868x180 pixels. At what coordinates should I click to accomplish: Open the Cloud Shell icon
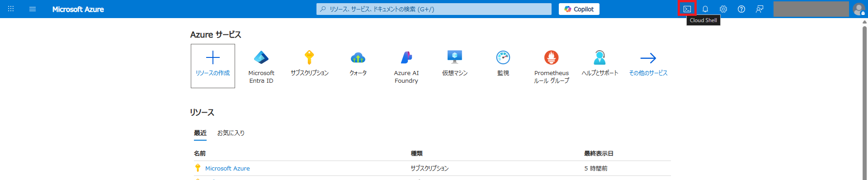(x=687, y=9)
